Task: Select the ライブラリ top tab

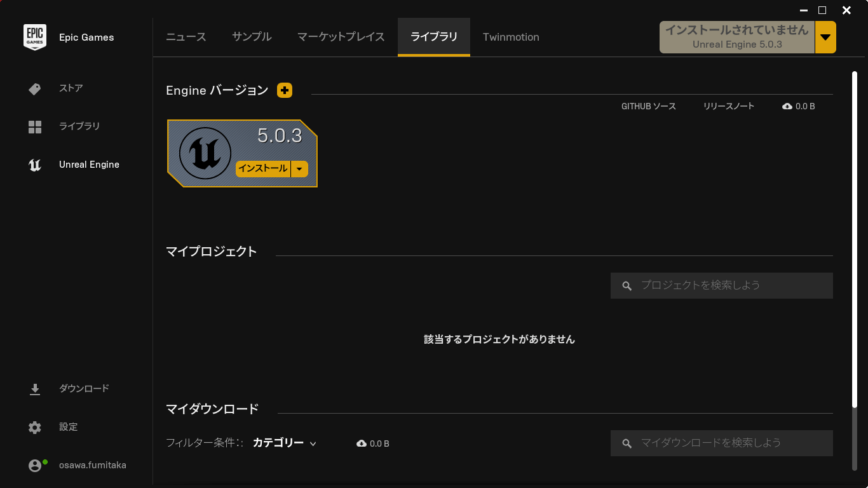Action: [x=434, y=37]
